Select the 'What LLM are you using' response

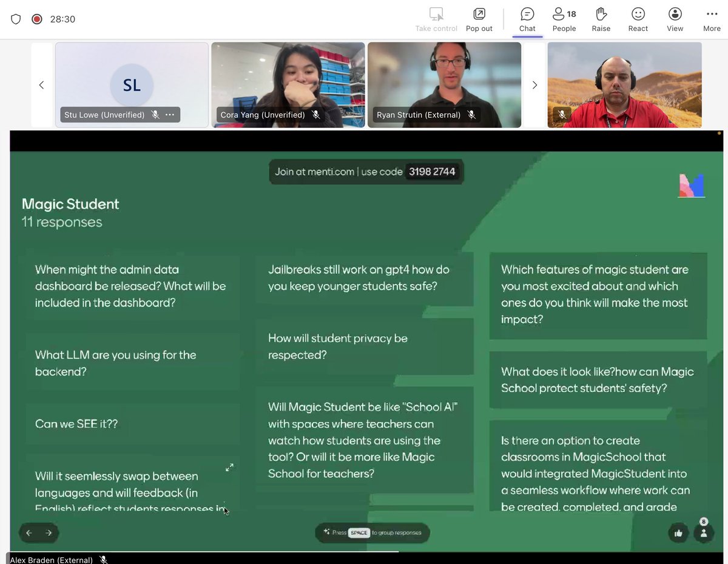click(x=132, y=363)
